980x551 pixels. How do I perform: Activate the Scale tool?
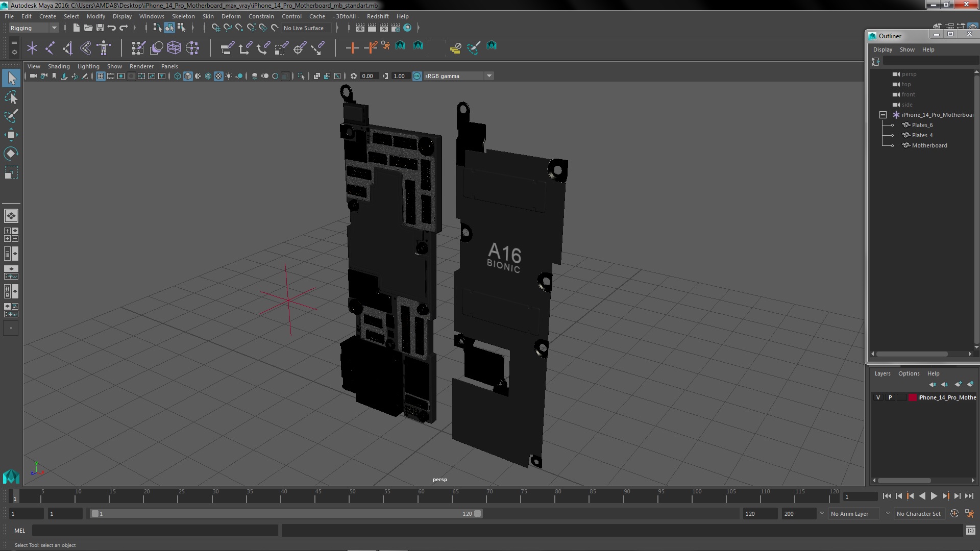pyautogui.click(x=11, y=172)
